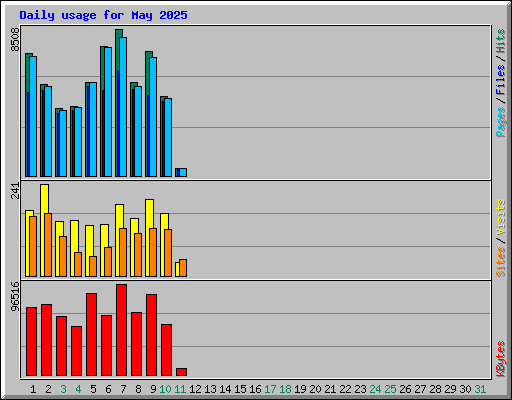Select day 1 on the x-axis
This screenshot has width=512, height=400.
pos(33,389)
